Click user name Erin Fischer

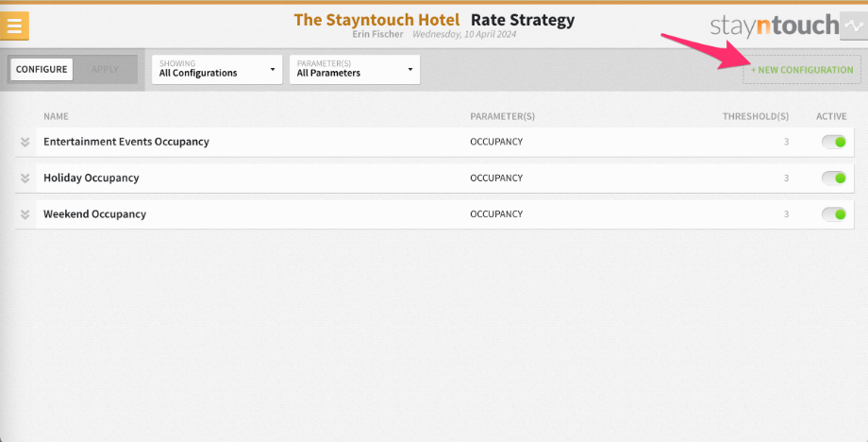pyautogui.click(x=378, y=34)
